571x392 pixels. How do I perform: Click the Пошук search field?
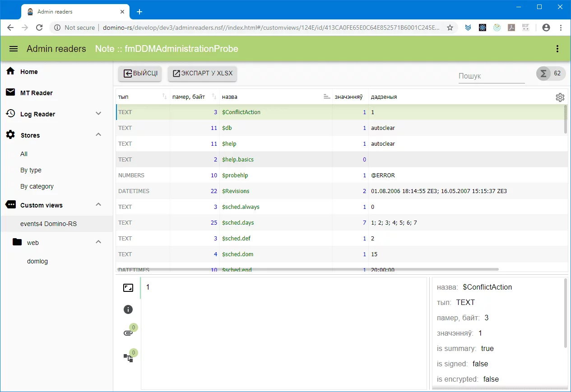pyautogui.click(x=491, y=76)
